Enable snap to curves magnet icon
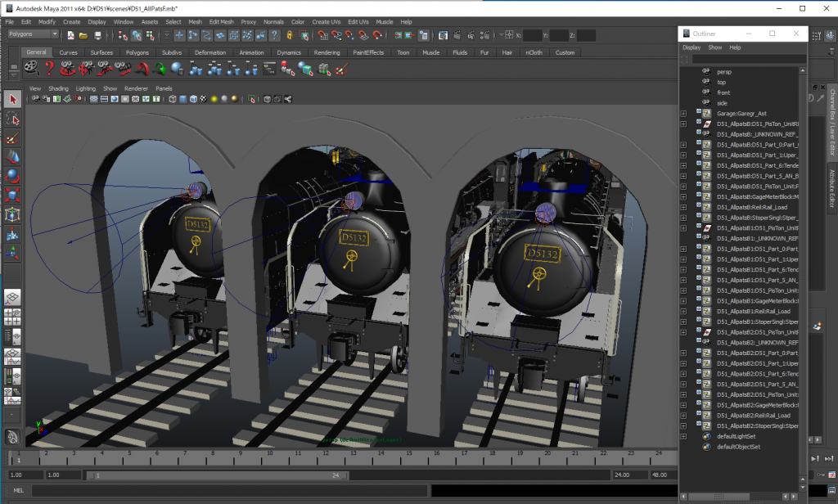Screen dimensions: 838x504 (x=336, y=35)
